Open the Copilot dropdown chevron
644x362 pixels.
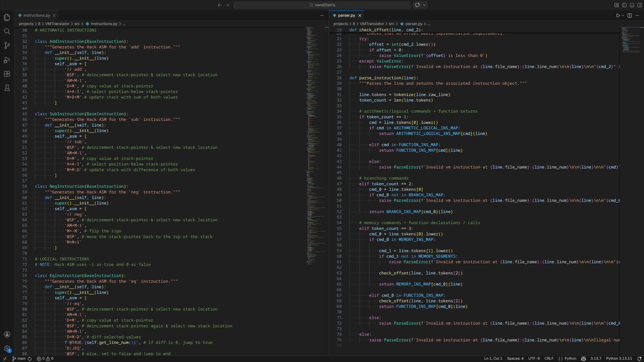pos(424,5)
